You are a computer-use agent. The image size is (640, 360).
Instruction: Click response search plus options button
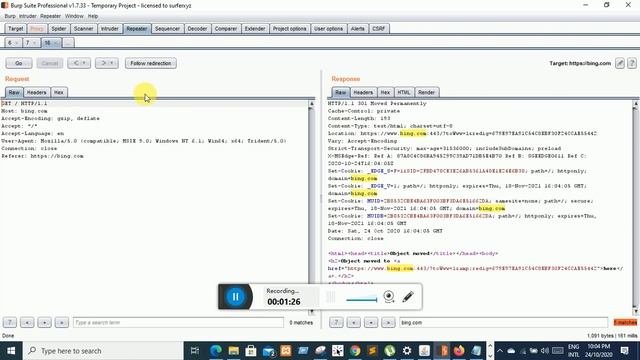tap(371, 322)
